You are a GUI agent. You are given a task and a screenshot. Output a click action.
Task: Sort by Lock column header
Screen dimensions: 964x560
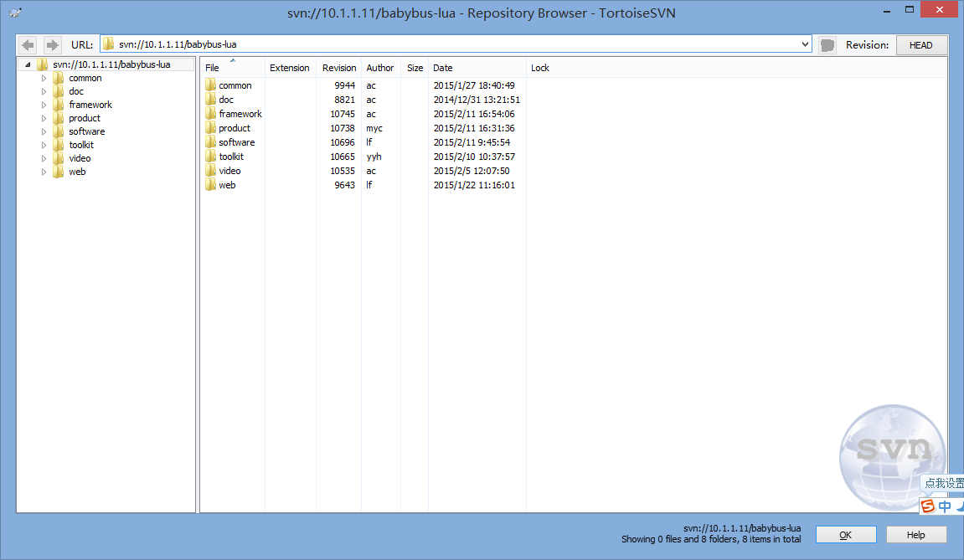(x=540, y=68)
